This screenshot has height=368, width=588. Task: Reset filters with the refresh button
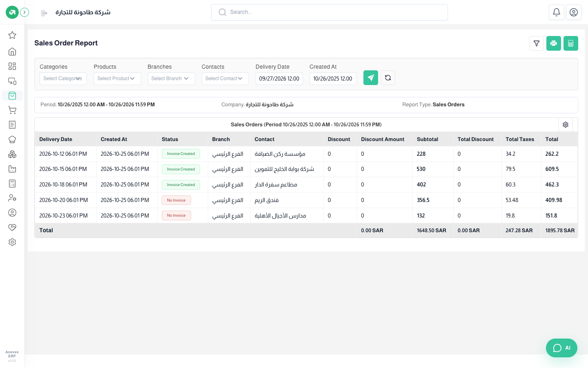tap(388, 78)
